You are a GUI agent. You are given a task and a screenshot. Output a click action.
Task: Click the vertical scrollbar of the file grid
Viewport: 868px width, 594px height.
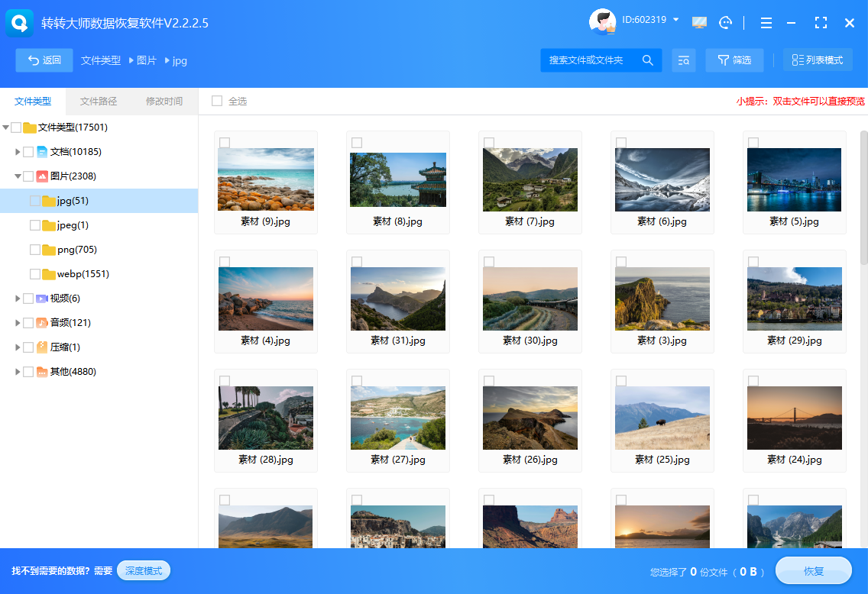[x=863, y=198]
